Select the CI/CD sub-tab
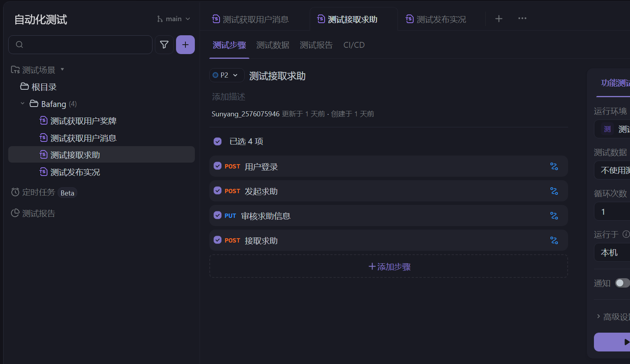The height and width of the screenshot is (364, 630). point(354,45)
